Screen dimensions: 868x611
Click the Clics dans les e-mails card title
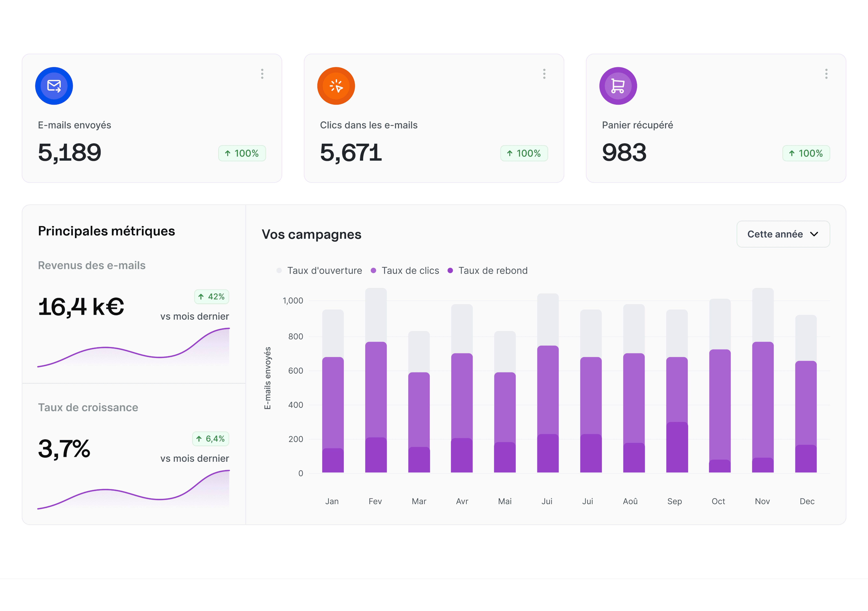point(369,125)
